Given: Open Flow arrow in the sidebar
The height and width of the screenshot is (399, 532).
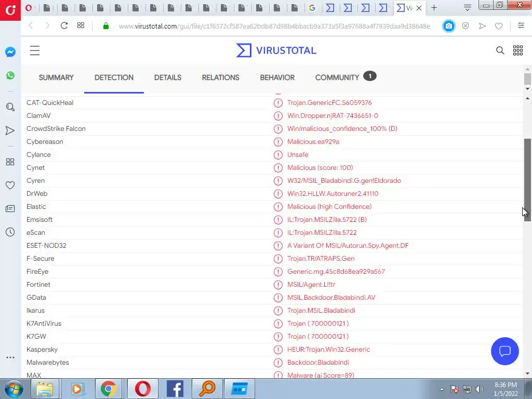Looking at the screenshot, I should click(10, 130).
